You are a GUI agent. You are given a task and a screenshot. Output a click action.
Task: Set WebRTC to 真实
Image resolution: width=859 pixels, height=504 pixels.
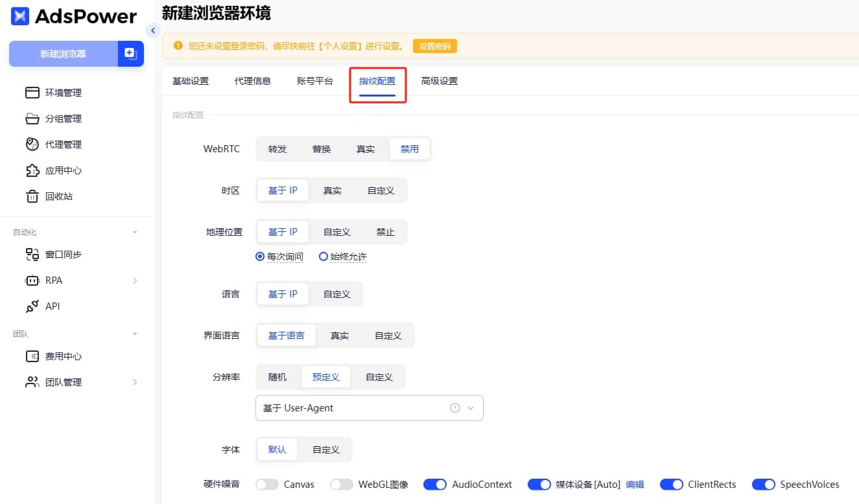[366, 149]
